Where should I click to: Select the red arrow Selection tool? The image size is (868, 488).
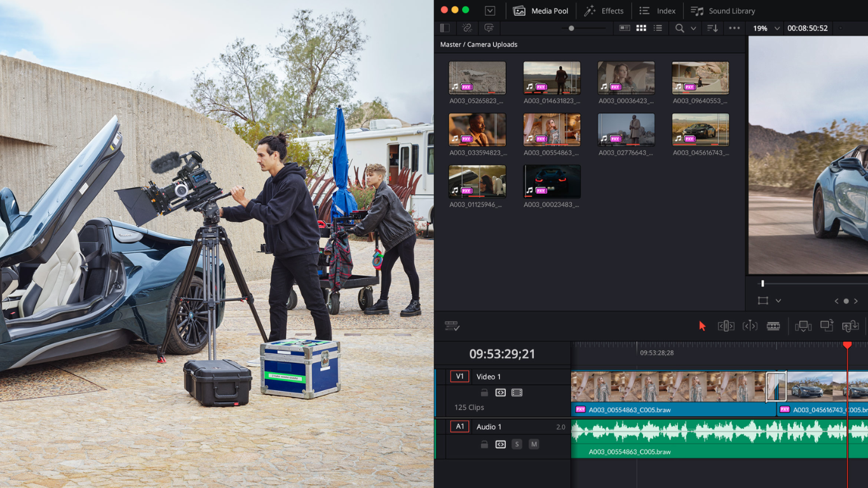[702, 326]
